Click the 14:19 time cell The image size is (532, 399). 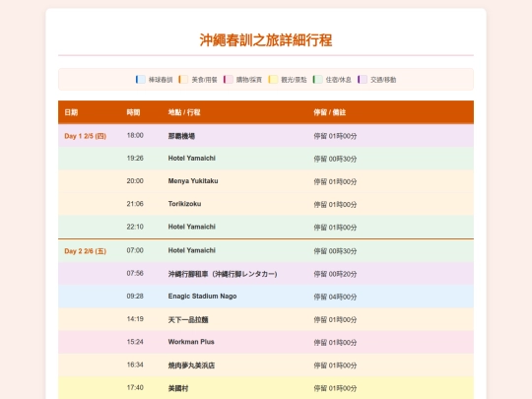click(135, 319)
